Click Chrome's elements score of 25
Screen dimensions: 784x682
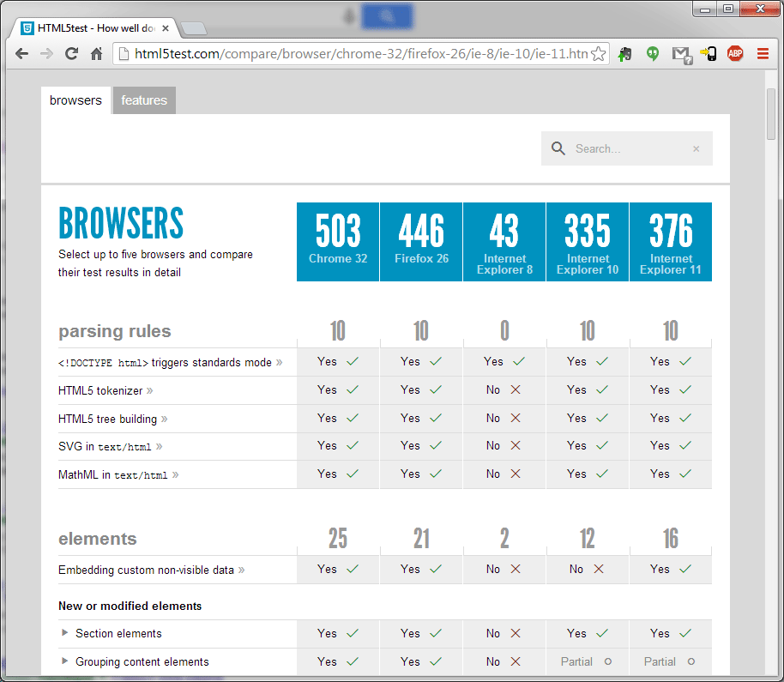coord(338,539)
